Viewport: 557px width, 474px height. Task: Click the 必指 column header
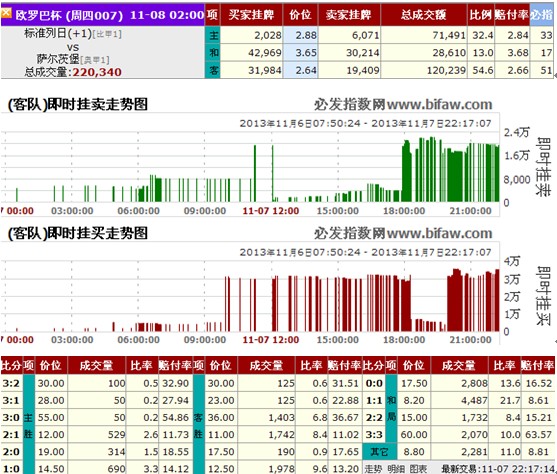(542, 15)
